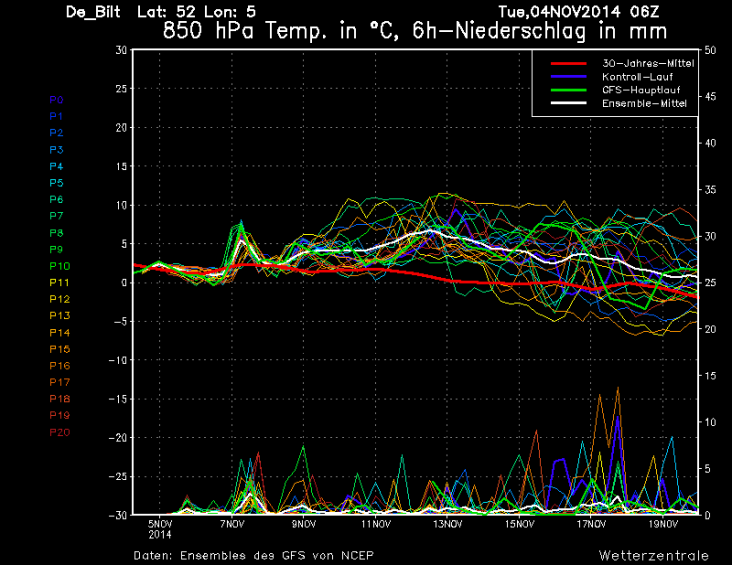The width and height of the screenshot is (732, 565).
Task: Click the 19NOV date axis label
Action: pos(663,523)
